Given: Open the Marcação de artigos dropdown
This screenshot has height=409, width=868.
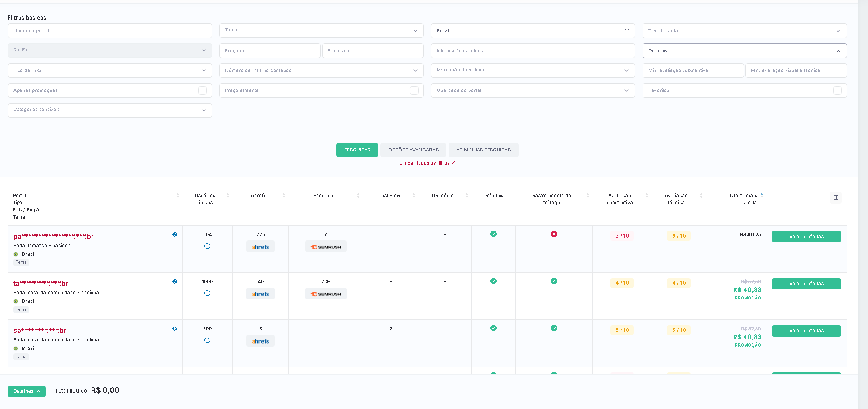Looking at the screenshot, I should (x=533, y=70).
